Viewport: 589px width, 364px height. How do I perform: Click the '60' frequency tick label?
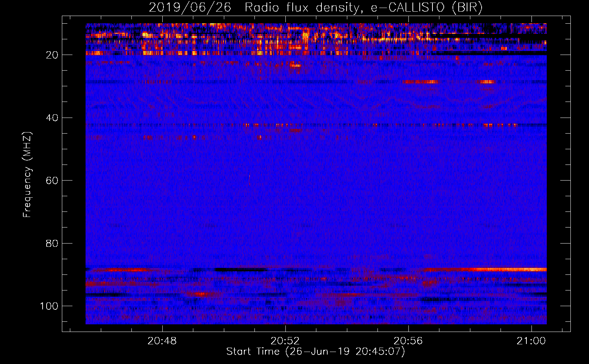pyautogui.click(x=52, y=181)
